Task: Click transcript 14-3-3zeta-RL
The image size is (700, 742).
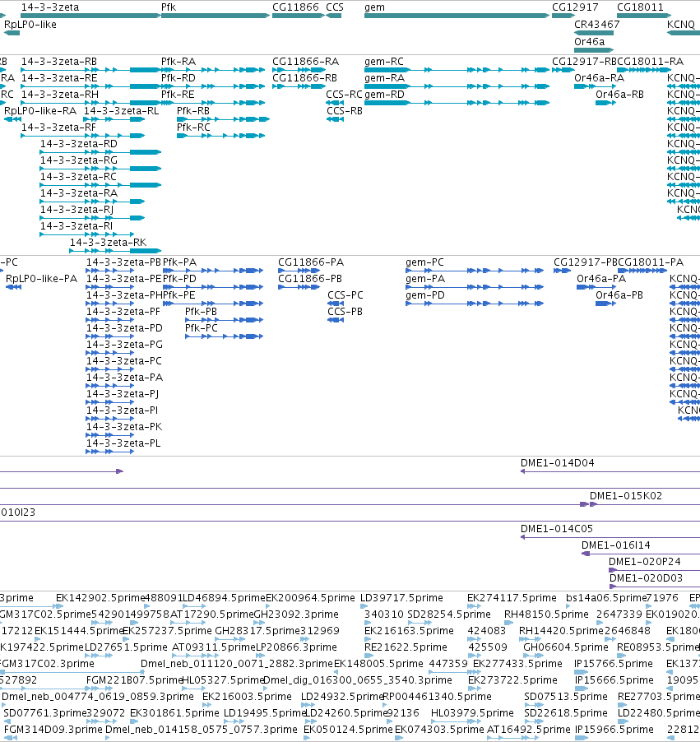Action: pyautogui.click(x=121, y=111)
